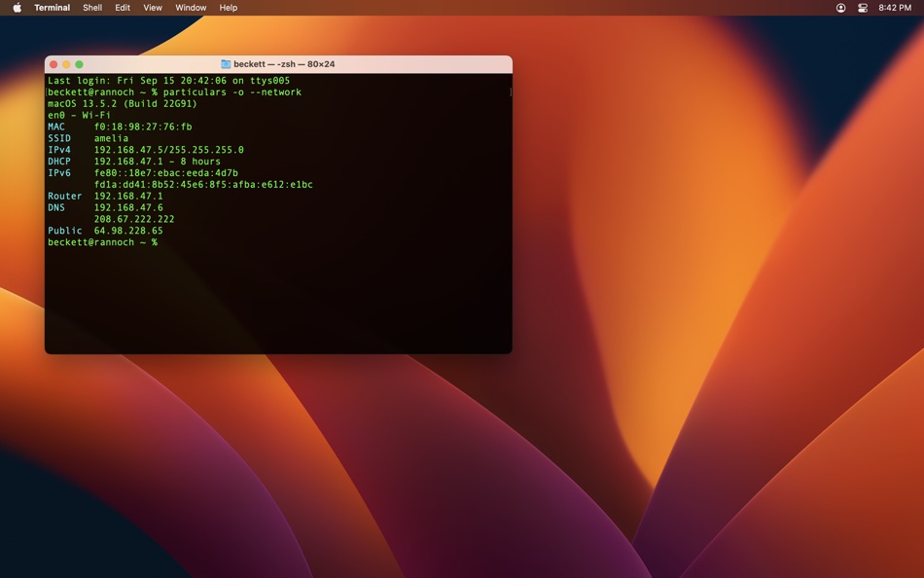The height and width of the screenshot is (578, 924).
Task: Click the DNS label
Action: [56, 207]
